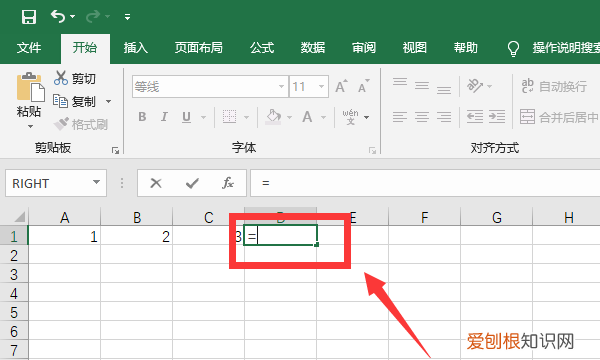
Task: Open the fill color dropdown arrow
Action: tap(289, 117)
